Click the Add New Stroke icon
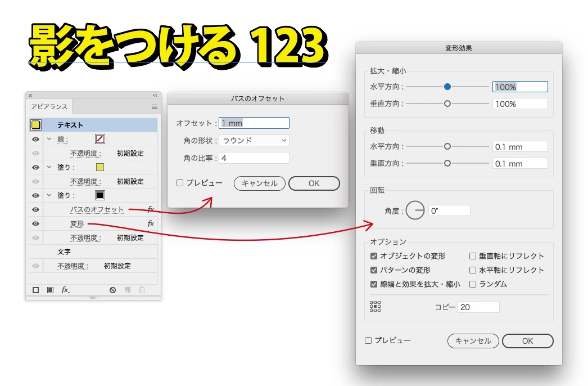 [x=35, y=290]
